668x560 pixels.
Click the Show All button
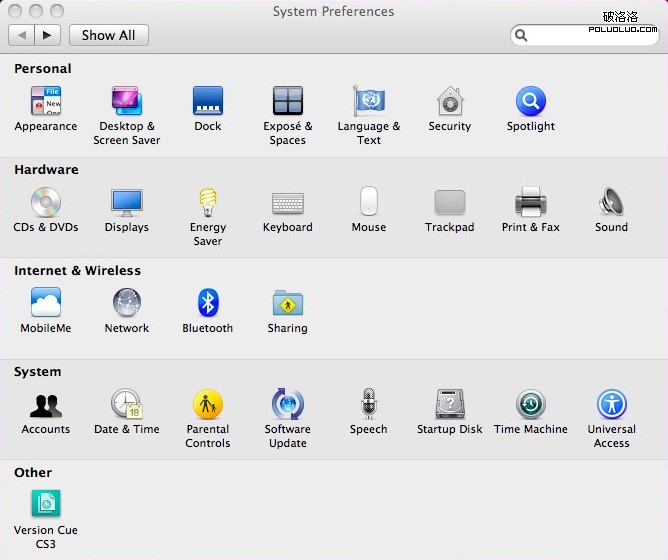109,35
